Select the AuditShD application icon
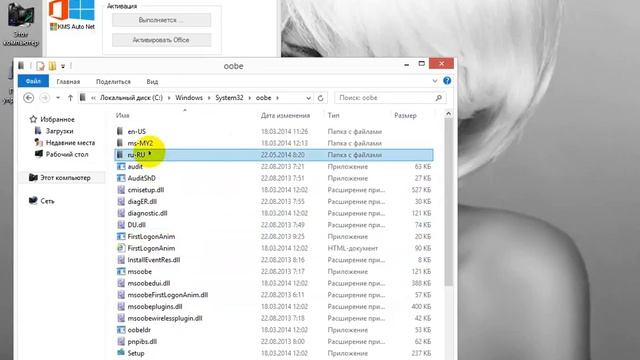 121,178
